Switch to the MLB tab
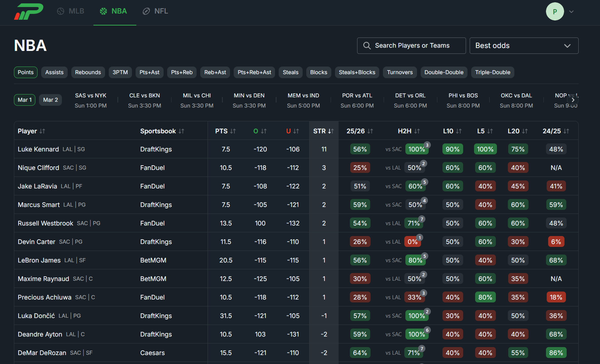The image size is (600, 364). tap(71, 11)
